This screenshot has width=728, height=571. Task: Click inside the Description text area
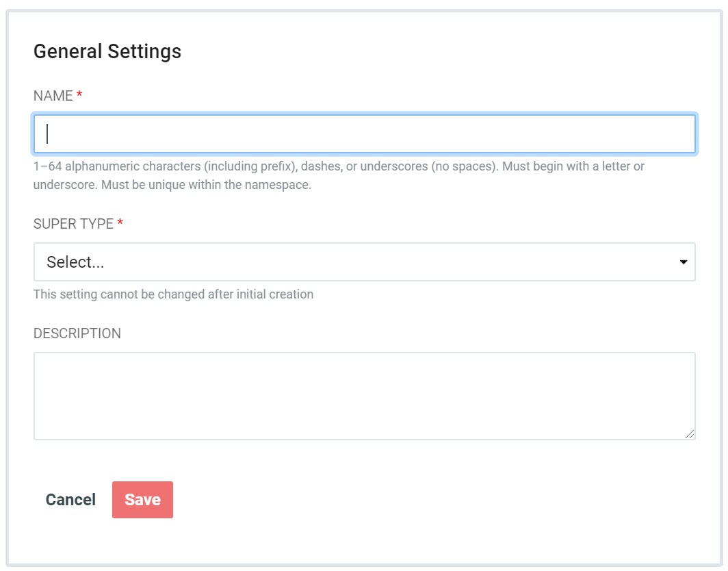364,395
